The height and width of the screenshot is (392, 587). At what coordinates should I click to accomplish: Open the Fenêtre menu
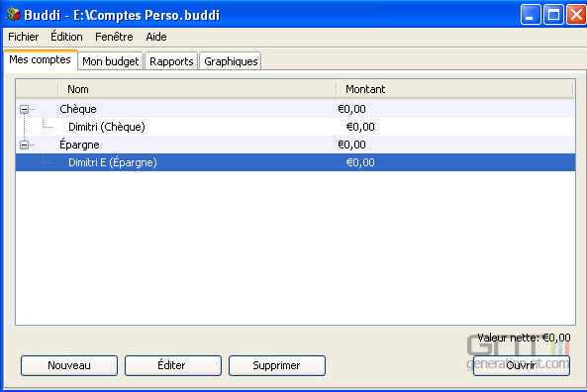click(x=114, y=37)
